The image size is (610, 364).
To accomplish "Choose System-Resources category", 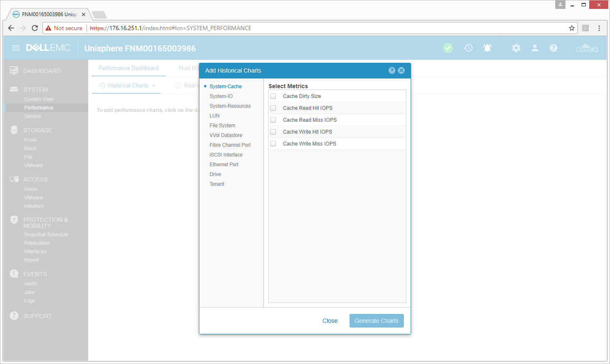I will [230, 106].
